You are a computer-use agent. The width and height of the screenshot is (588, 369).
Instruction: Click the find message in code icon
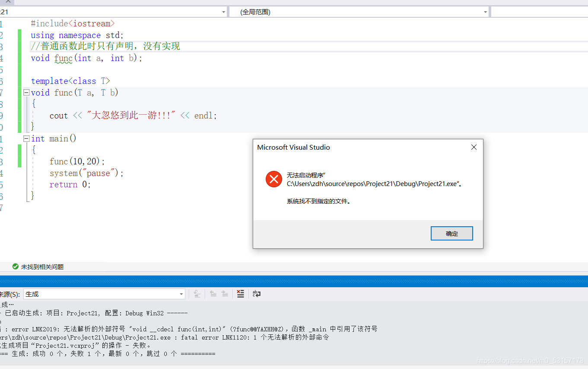(x=197, y=294)
